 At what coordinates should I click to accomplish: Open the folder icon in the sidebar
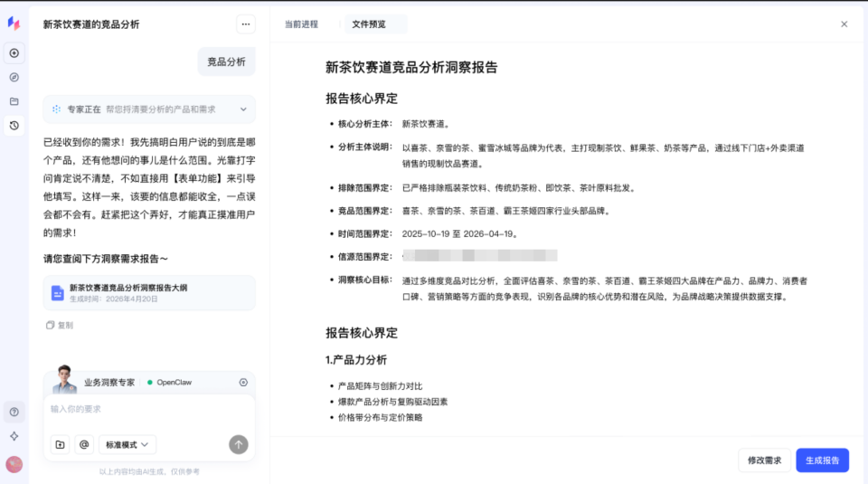point(14,101)
